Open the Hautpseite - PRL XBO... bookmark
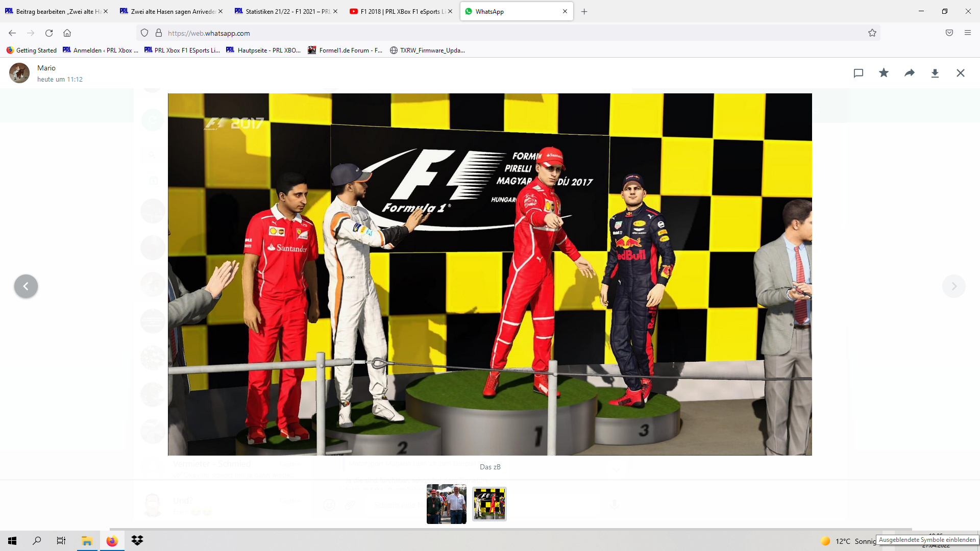Screen dimensions: 980x551 click(x=263, y=50)
